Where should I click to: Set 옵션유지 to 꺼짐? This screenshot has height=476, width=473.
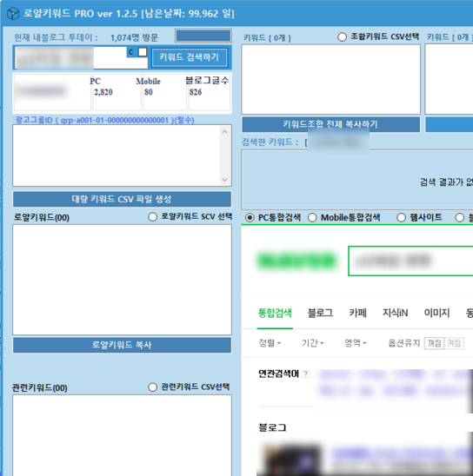pyautogui.click(x=434, y=343)
